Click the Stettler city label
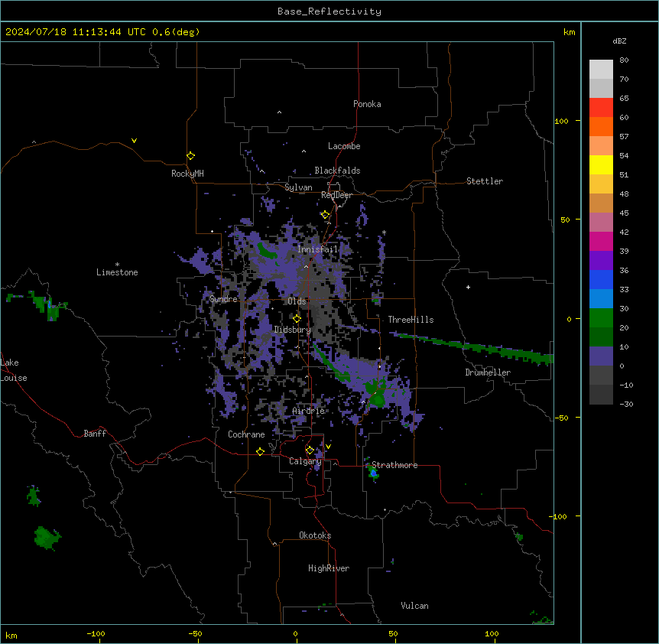 [485, 181]
